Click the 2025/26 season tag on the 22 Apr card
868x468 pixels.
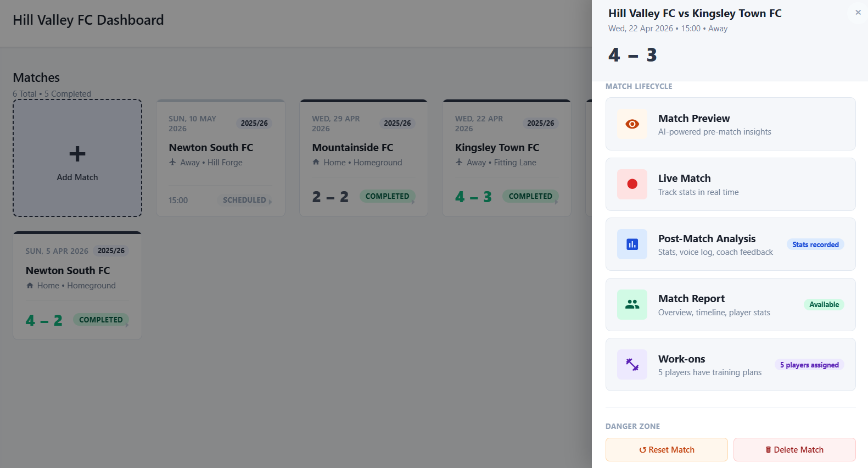[x=541, y=123]
